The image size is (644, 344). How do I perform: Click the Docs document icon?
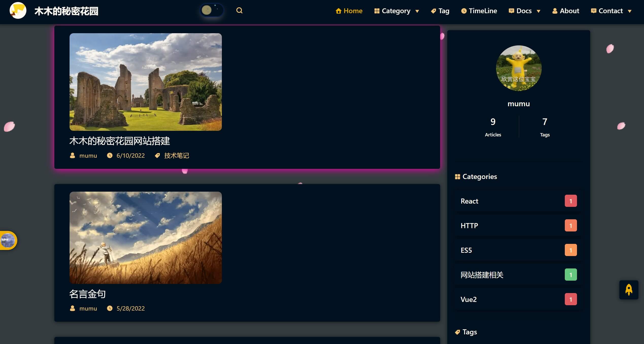(x=510, y=11)
